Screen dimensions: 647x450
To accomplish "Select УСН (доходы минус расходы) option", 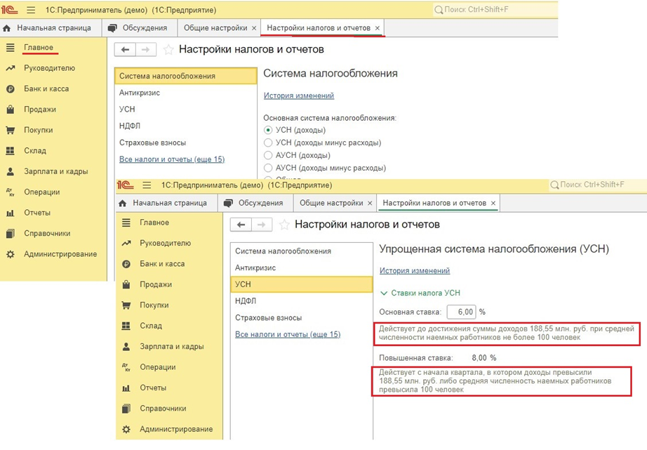I will pos(268,143).
